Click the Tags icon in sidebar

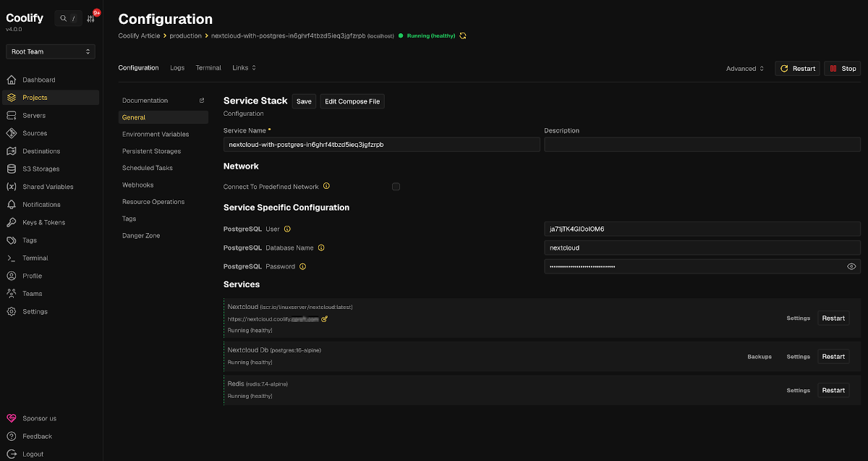tap(11, 240)
